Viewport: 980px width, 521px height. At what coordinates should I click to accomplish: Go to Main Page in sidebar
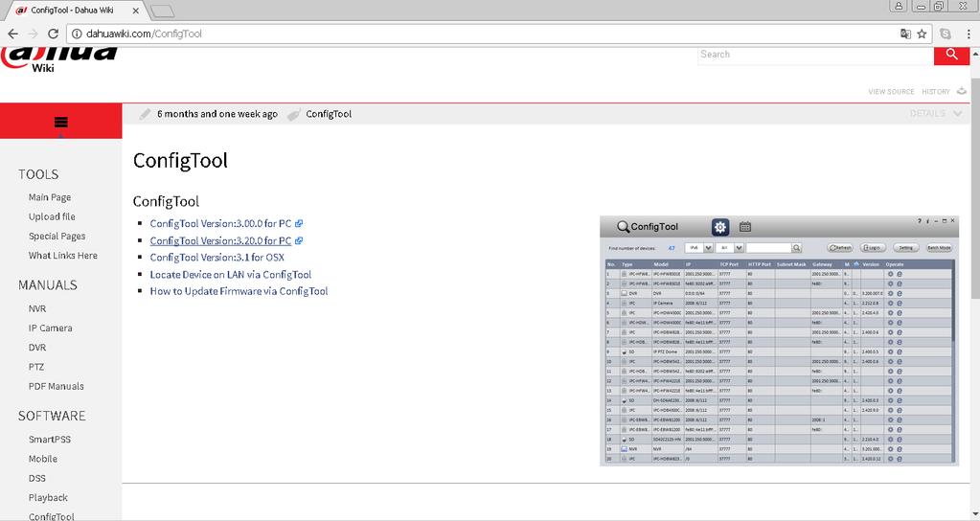click(x=50, y=197)
